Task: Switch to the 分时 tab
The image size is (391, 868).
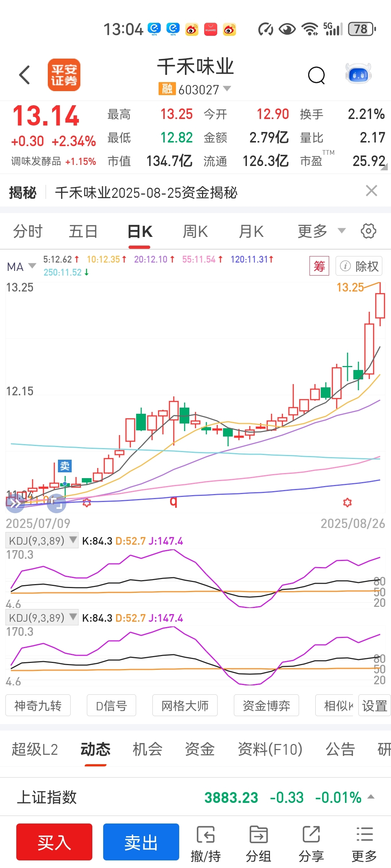Action: 28,231
